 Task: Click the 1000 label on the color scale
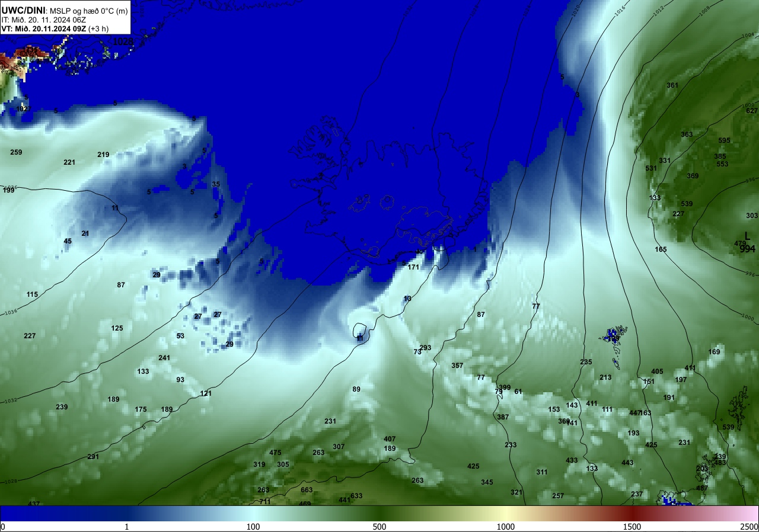506,527
